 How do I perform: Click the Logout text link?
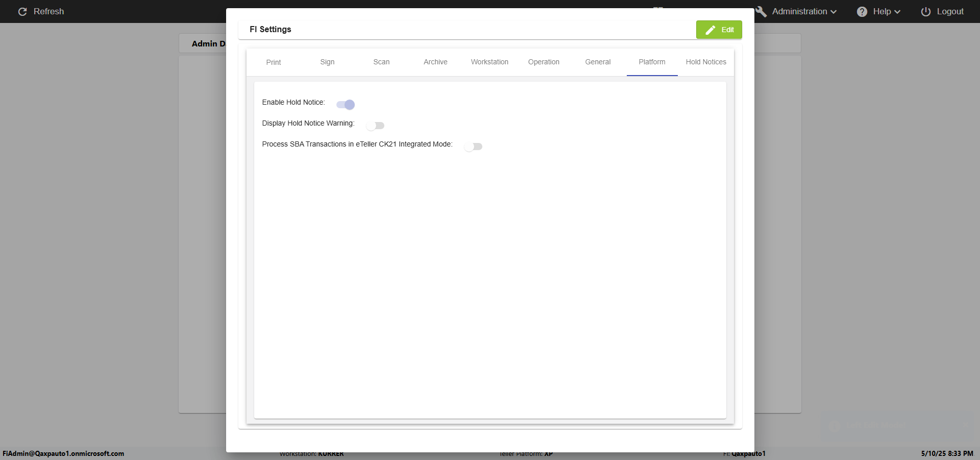[950, 12]
